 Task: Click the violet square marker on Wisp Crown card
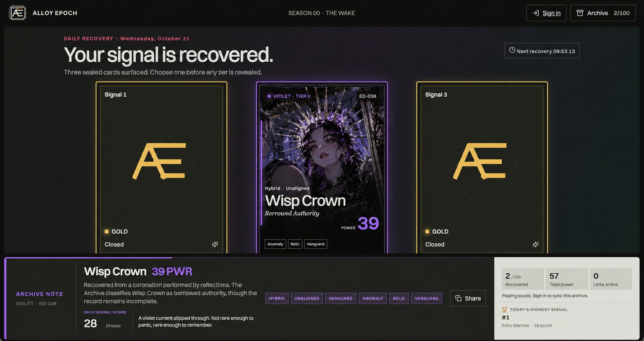pos(269,96)
